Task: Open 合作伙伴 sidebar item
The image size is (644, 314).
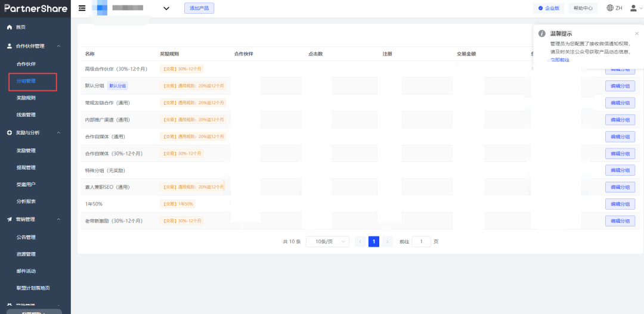Action: [26, 64]
